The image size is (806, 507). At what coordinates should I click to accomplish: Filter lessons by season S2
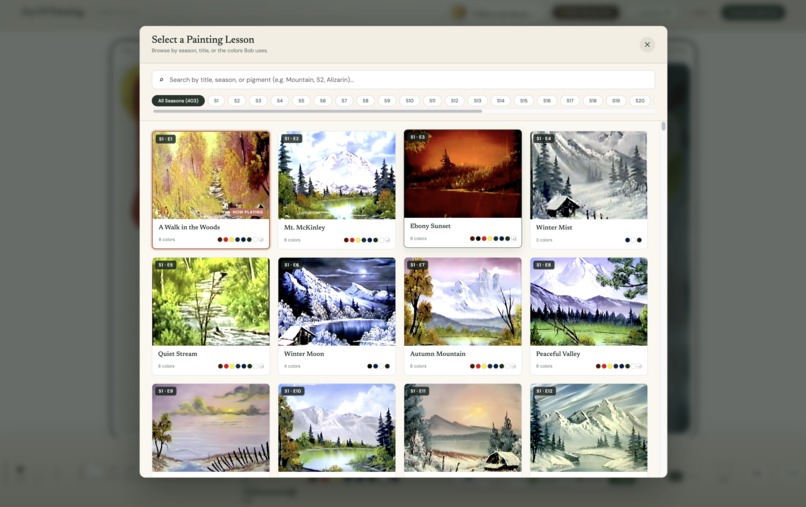pos(237,101)
